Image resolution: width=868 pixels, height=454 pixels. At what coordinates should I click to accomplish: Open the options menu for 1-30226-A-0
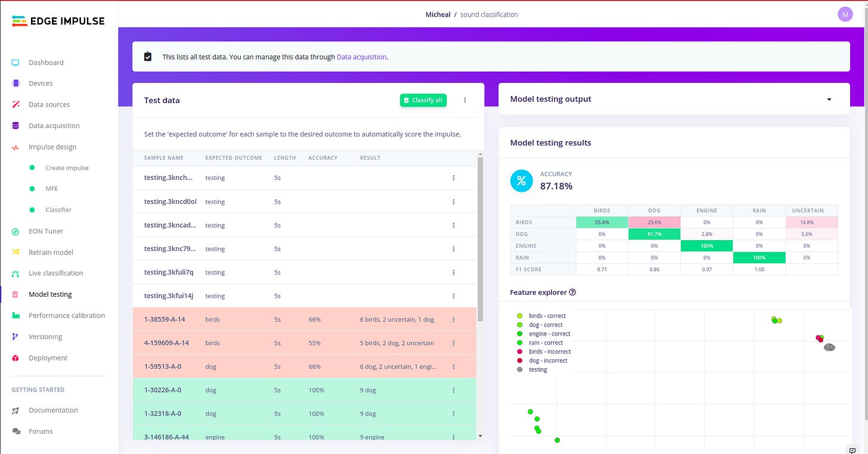tap(454, 390)
